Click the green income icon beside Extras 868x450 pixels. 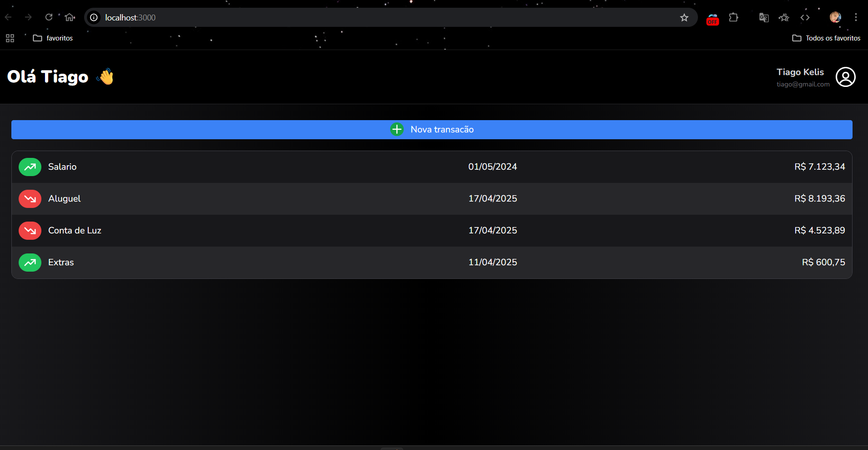30,263
